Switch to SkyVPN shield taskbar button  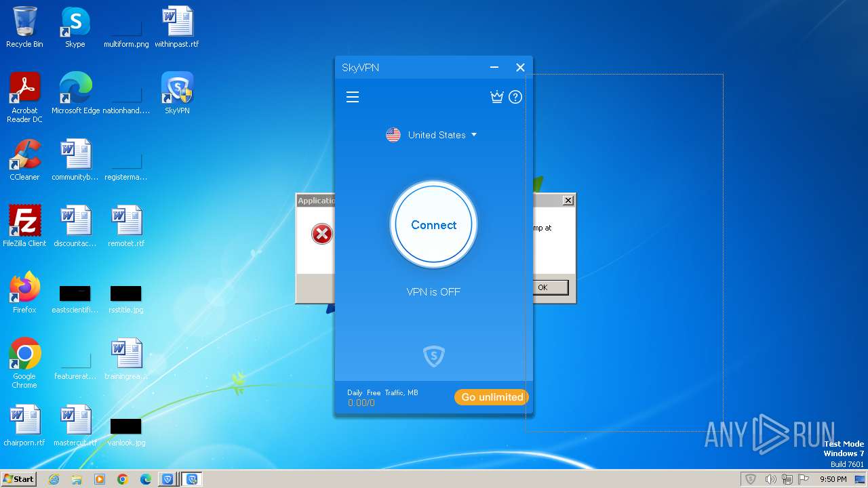coord(168,479)
